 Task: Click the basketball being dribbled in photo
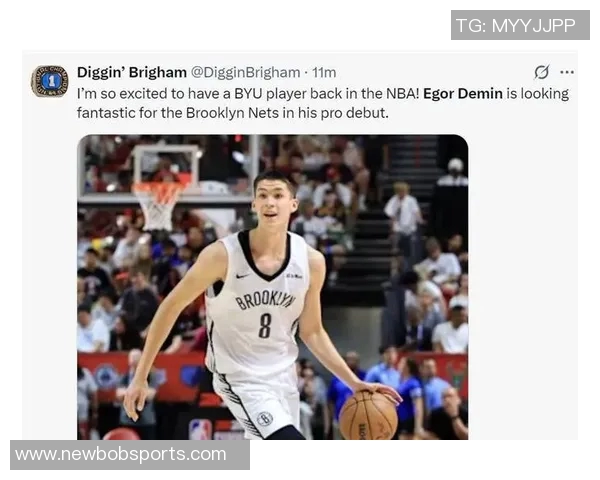368,415
